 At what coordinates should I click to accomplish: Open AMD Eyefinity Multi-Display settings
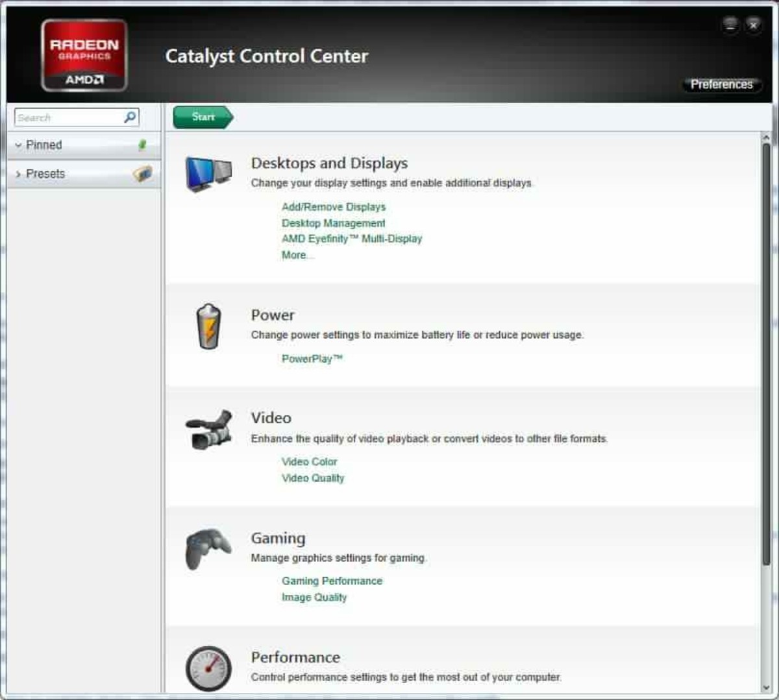[x=351, y=239]
